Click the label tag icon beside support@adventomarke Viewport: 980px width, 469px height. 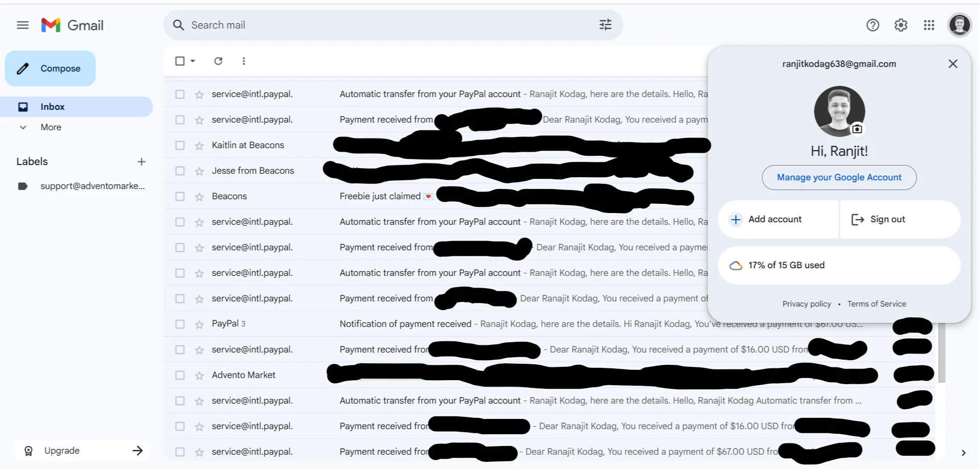point(22,186)
